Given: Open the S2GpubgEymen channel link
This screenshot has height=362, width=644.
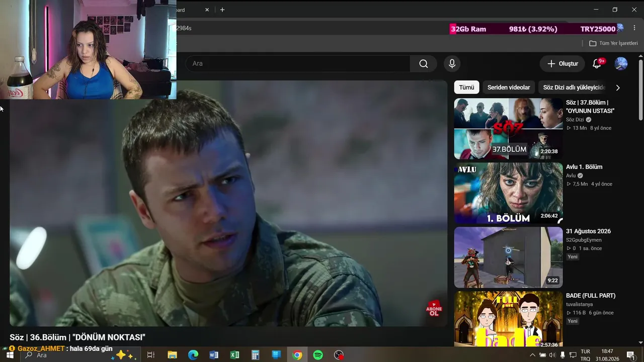Looking at the screenshot, I should tap(584, 240).
